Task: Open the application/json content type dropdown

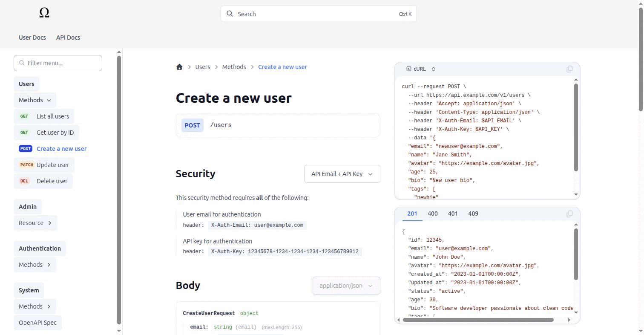Action: pos(346,286)
